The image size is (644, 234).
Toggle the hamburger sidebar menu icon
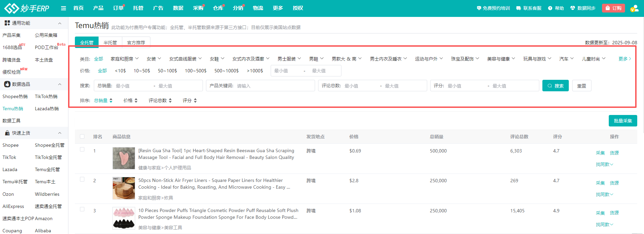(x=63, y=8)
